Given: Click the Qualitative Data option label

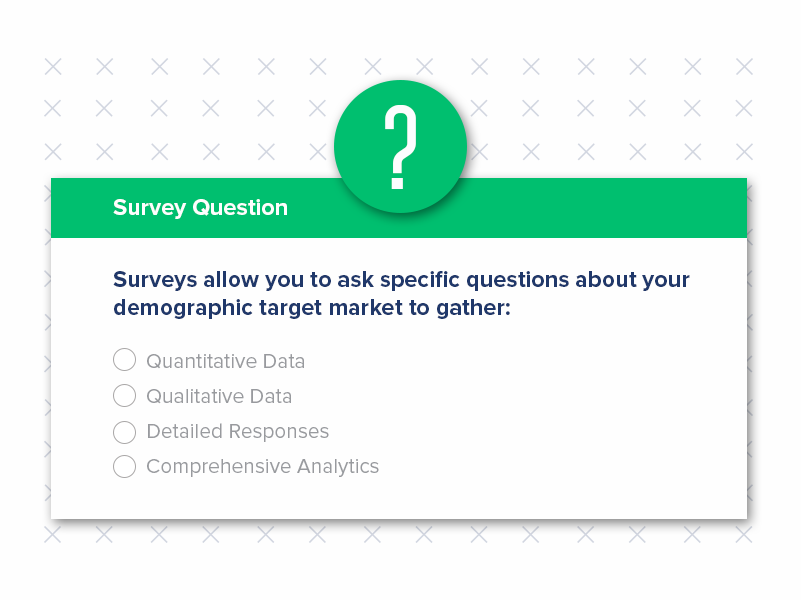Looking at the screenshot, I should [219, 396].
